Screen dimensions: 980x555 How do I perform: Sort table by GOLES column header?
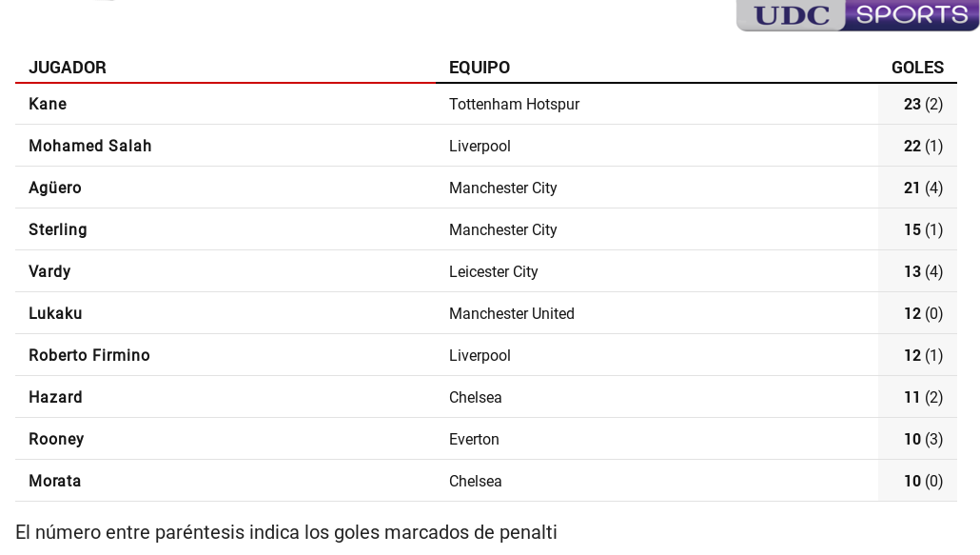pyautogui.click(x=917, y=68)
